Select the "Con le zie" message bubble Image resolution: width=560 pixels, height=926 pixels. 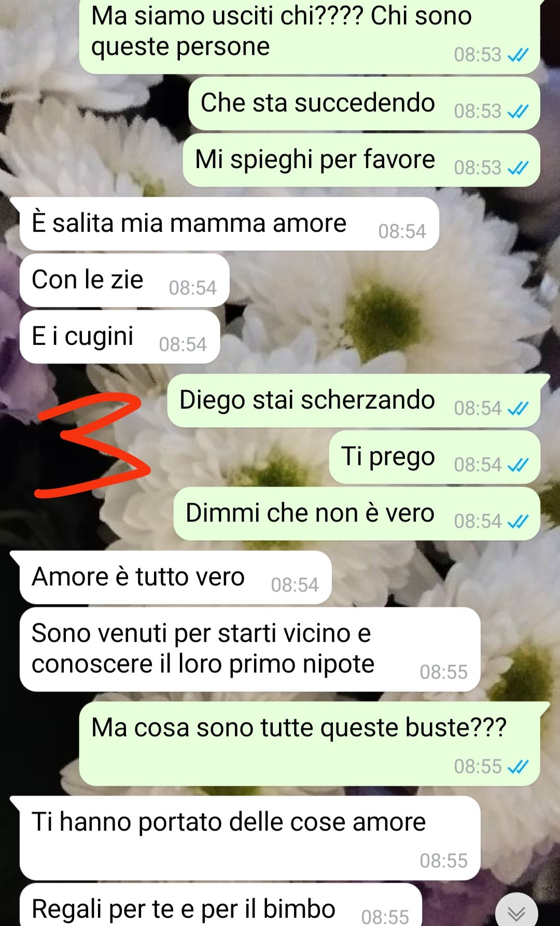[124, 280]
